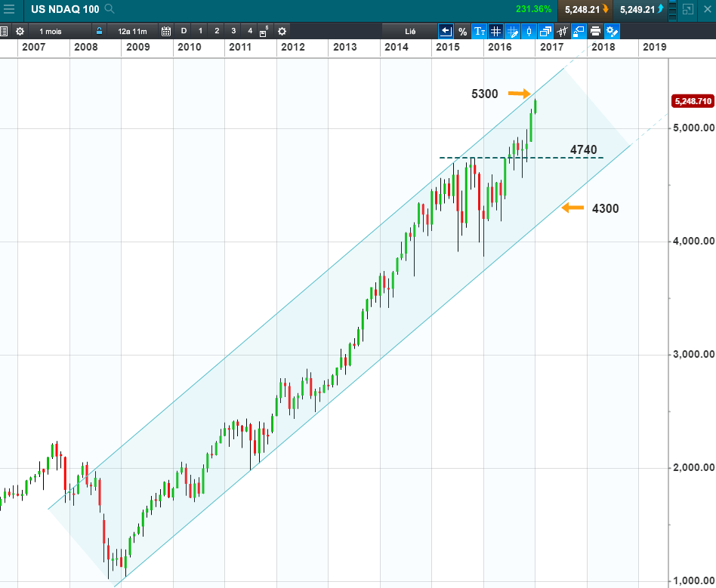The width and height of the screenshot is (716, 588).
Task: Click the 231.36% performance value
Action: (x=533, y=9)
